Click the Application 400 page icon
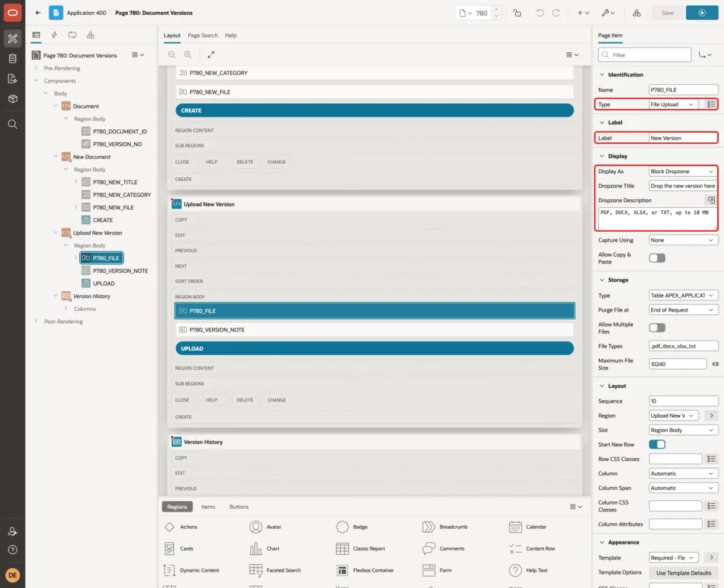 tap(56, 13)
